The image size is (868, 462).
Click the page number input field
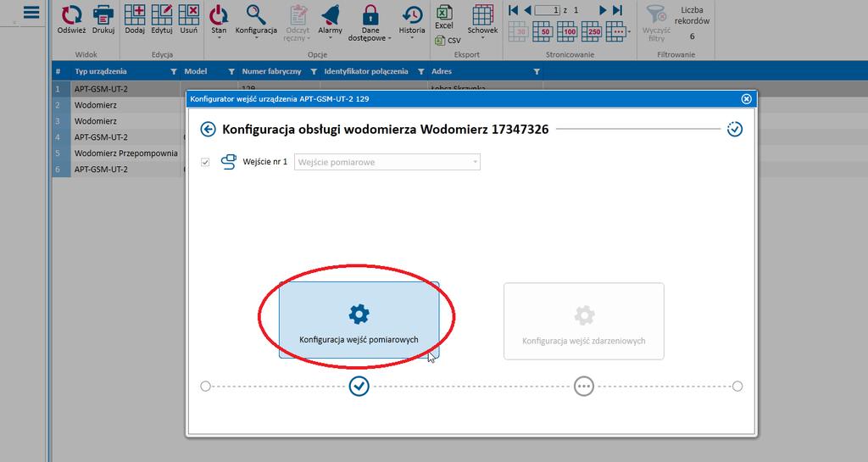coord(548,10)
